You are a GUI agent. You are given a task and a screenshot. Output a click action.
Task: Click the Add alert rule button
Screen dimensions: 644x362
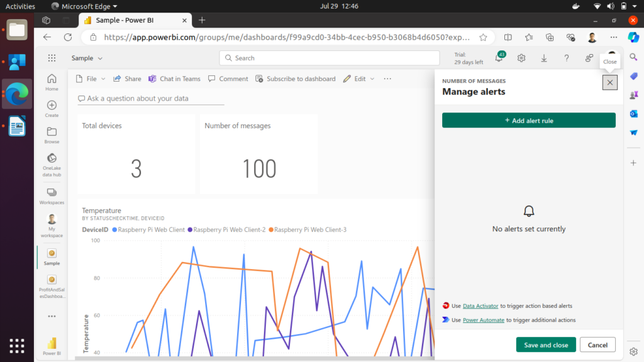click(528, 121)
